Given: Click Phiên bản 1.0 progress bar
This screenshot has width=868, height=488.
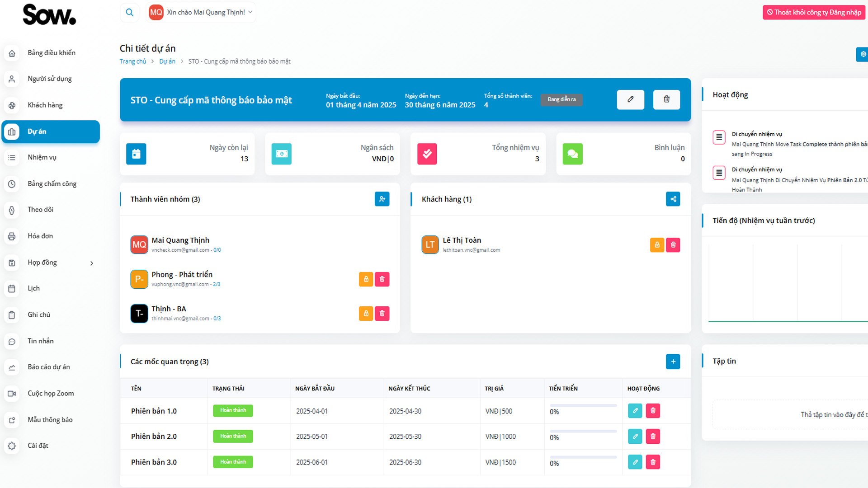Looking at the screenshot, I should [583, 406].
